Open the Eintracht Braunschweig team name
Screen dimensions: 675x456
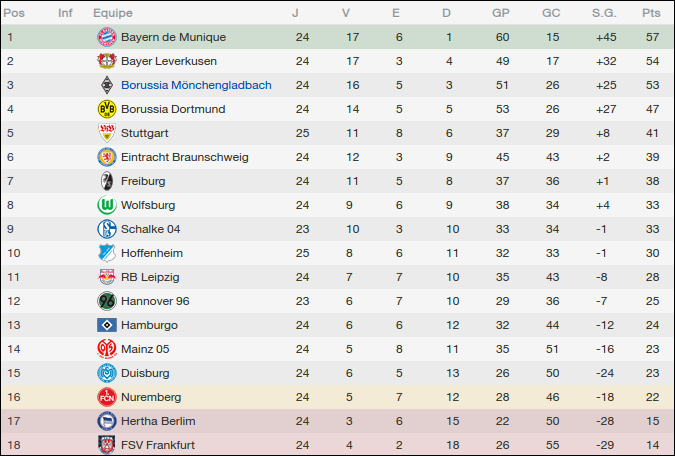pos(184,157)
